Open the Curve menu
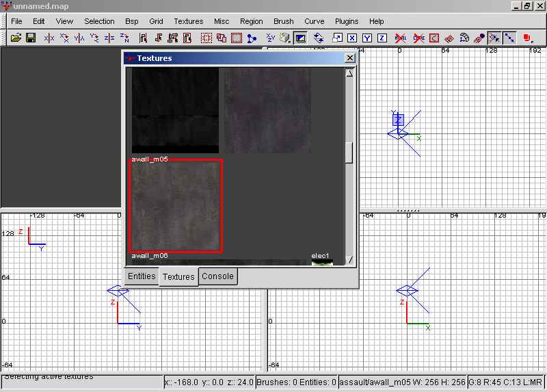This screenshot has width=547, height=392. click(x=315, y=21)
